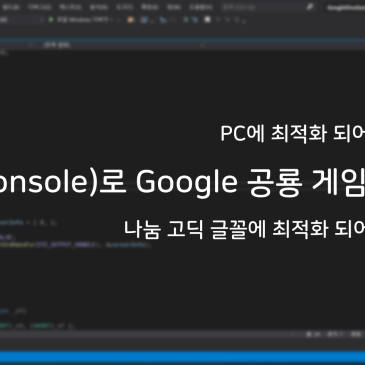Click the blue window icon in the toolbar
The image size is (365, 365).
pos(144,20)
